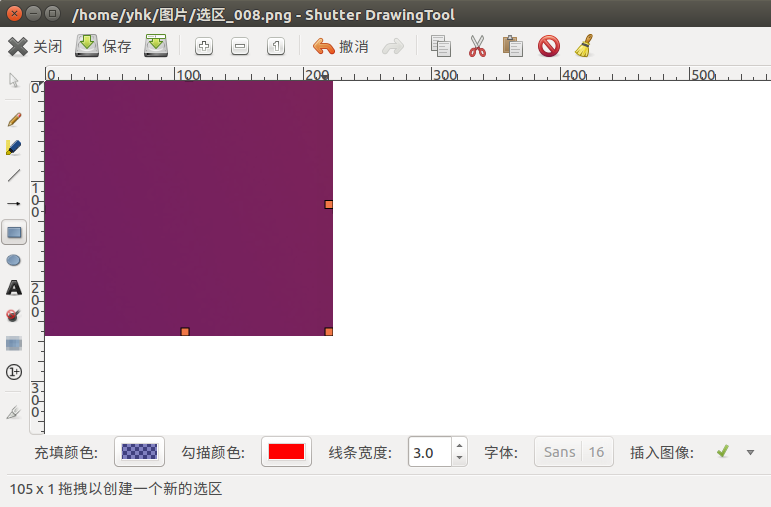The image size is (771, 507).
Task: Click the bottom-right orange resize handle
Action: click(328, 332)
